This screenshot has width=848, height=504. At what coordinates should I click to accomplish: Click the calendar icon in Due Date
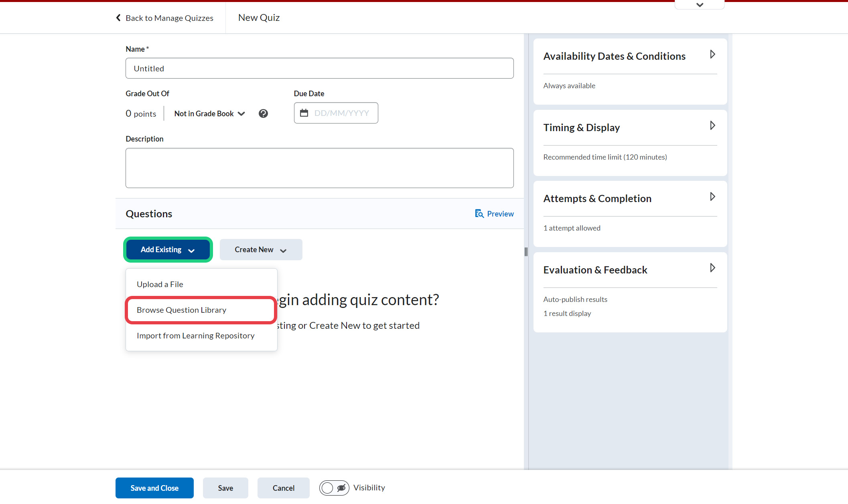(x=304, y=113)
